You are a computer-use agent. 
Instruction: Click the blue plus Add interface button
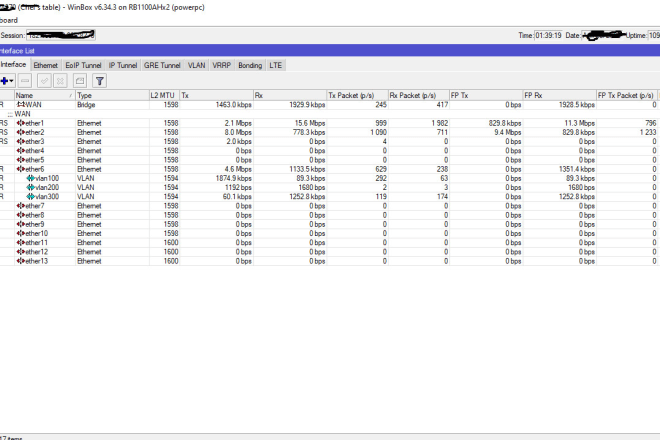4,81
